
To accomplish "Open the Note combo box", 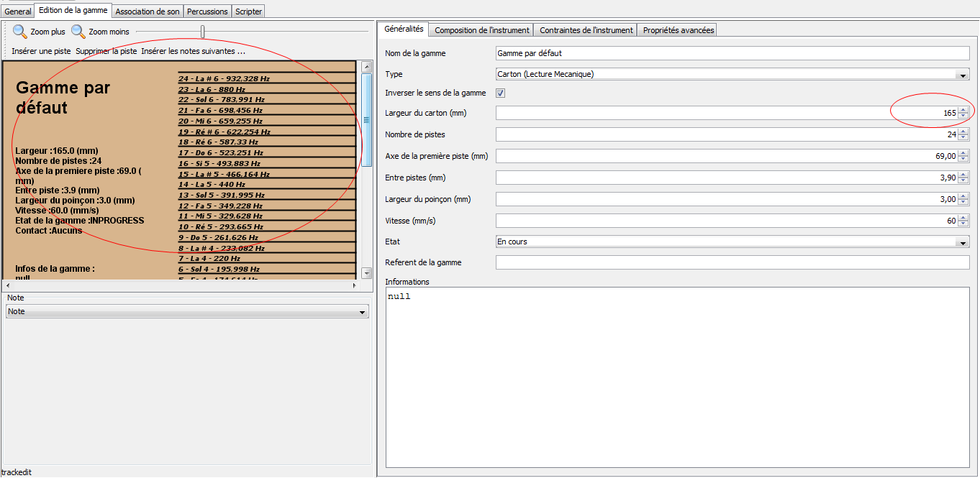I will 361,313.
